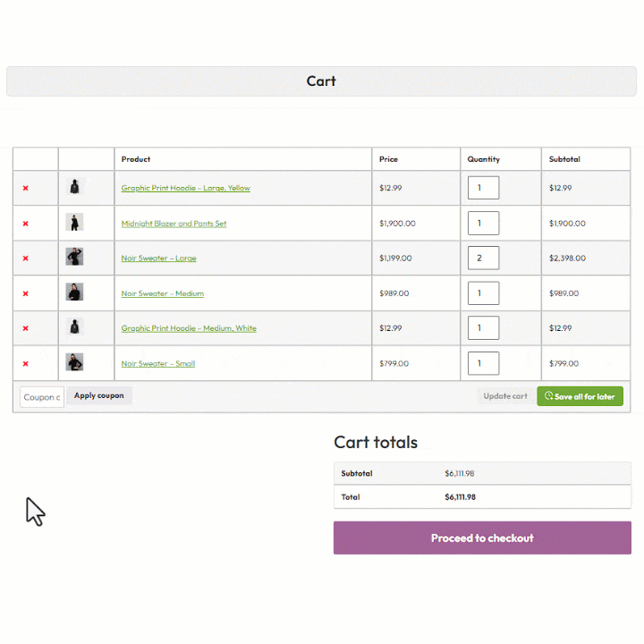Remove Graphic Print Hoodie Medium White
The width and height of the screenshot is (644, 644).
pos(25,328)
